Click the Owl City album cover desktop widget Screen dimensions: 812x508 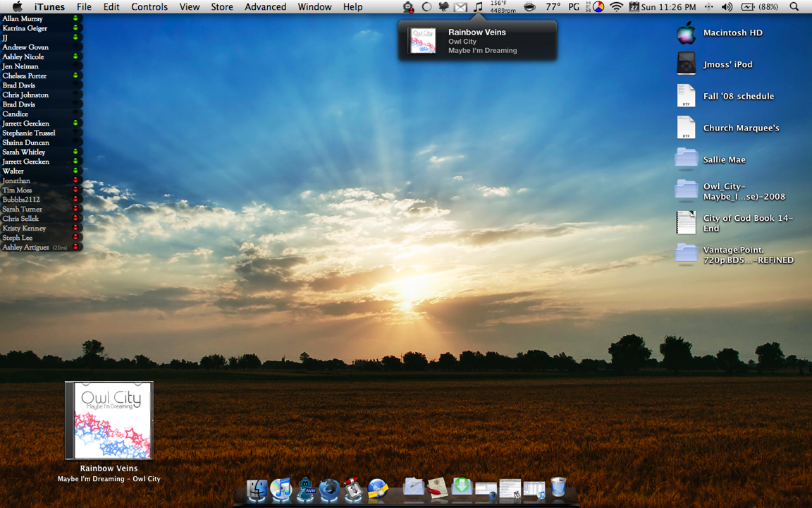tap(109, 421)
